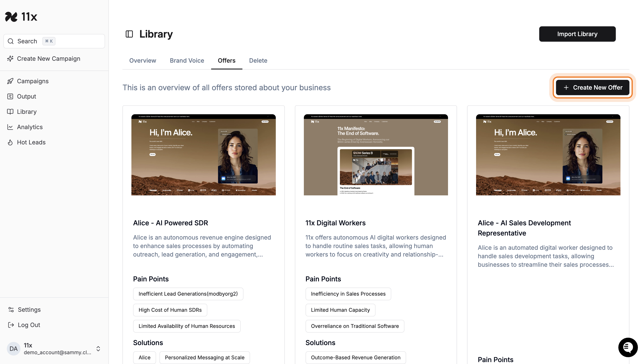Expand the account switcher chevrons

(x=98, y=349)
